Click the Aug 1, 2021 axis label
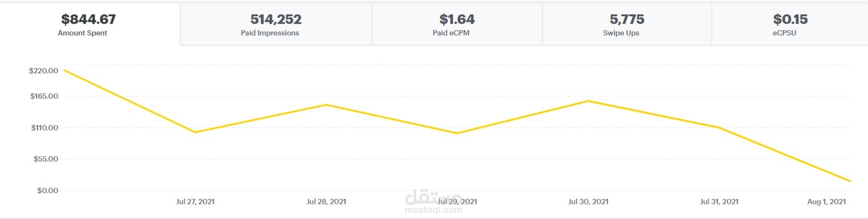Image resolution: width=868 pixels, height=219 pixels. (826, 202)
